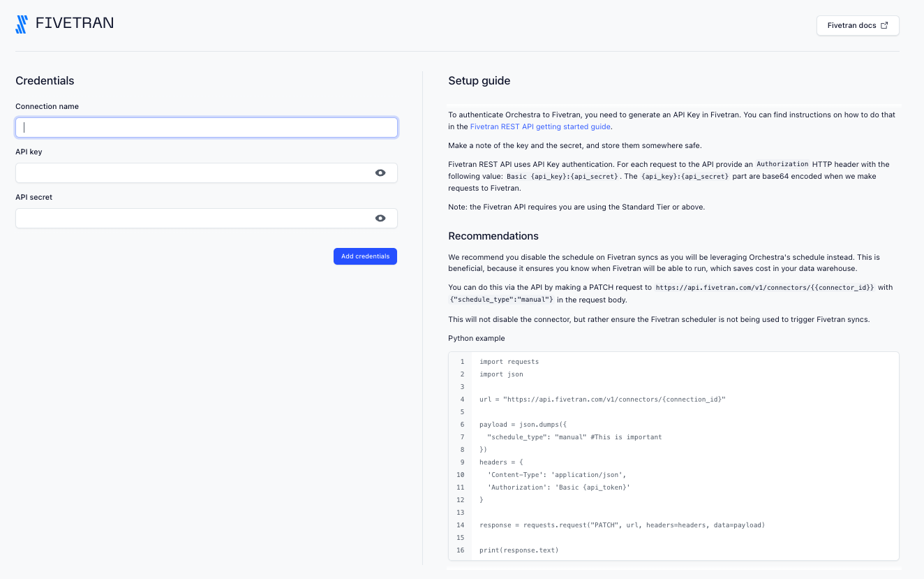The height and width of the screenshot is (579, 924).
Task: Click the url assignment code line
Action: [602, 400]
